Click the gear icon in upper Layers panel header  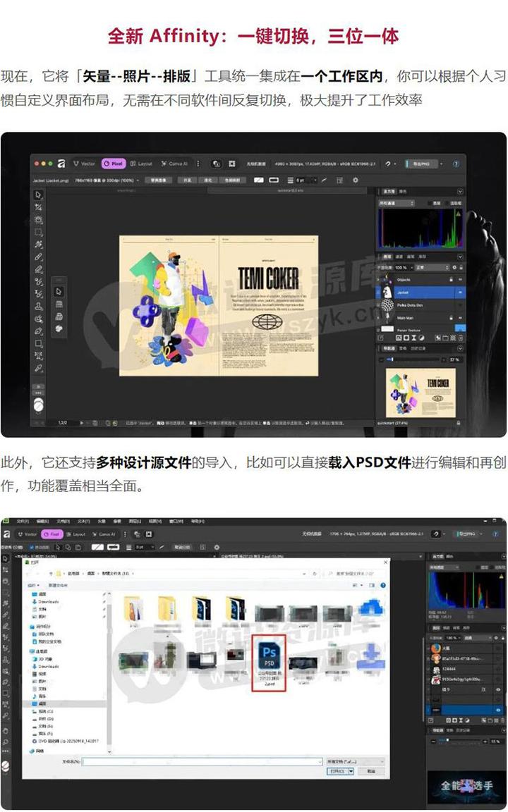[454, 267]
